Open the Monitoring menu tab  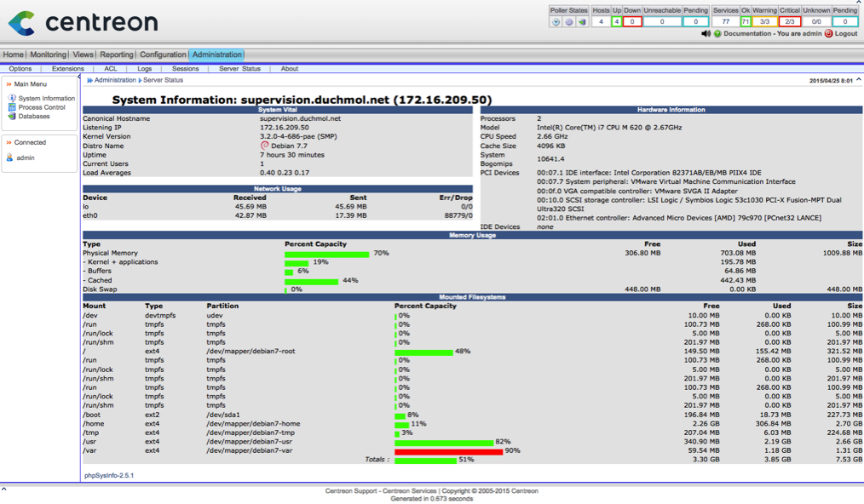point(48,54)
